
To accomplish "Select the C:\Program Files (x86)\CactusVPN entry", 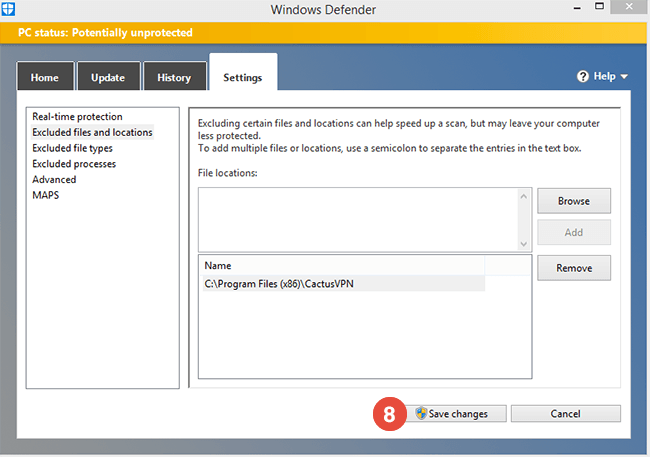I will point(343,284).
